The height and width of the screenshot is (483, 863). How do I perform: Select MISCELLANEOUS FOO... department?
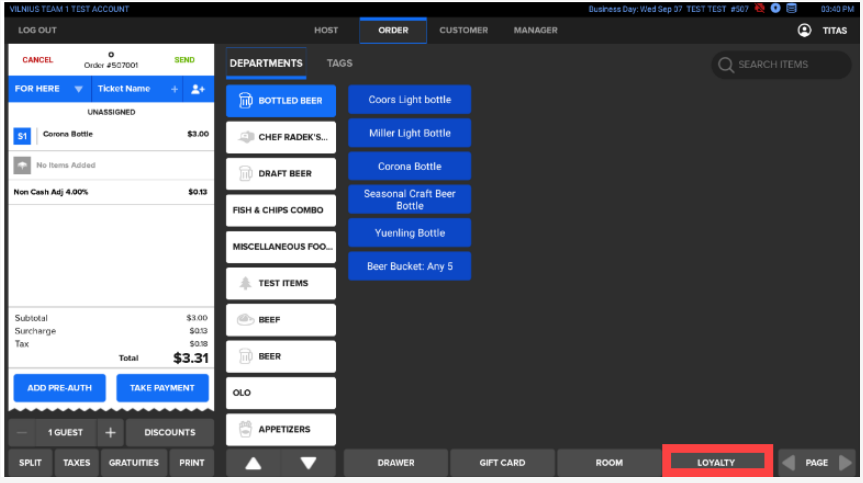tap(281, 246)
